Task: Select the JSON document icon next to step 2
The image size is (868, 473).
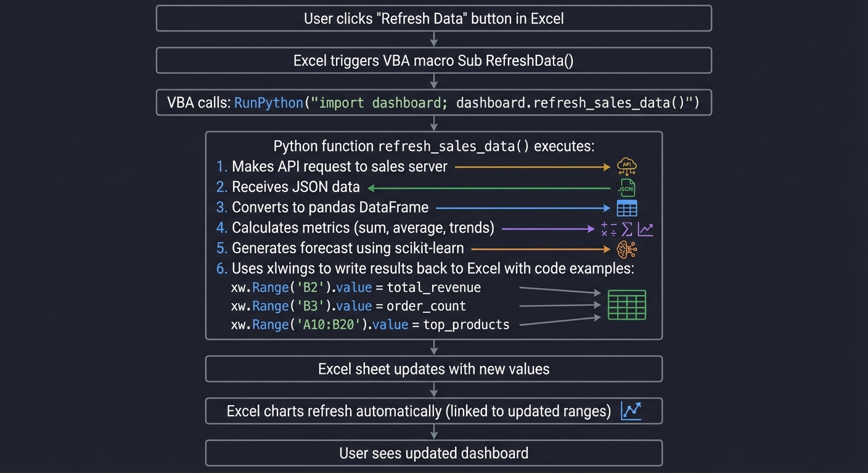Action: [x=626, y=187]
